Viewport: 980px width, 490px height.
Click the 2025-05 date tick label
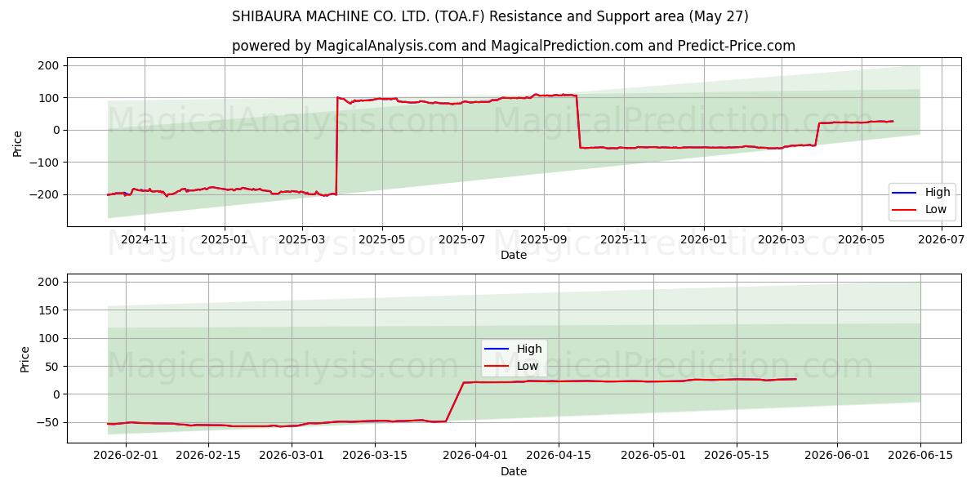(x=382, y=239)
